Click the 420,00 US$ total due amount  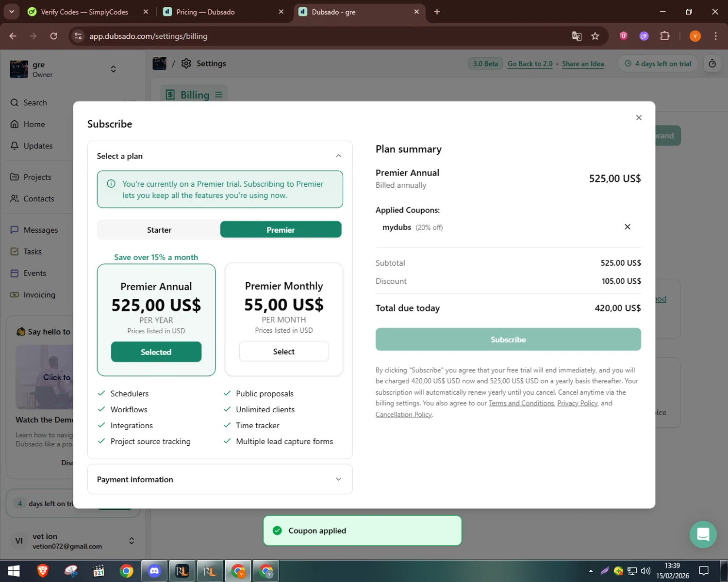click(x=617, y=308)
